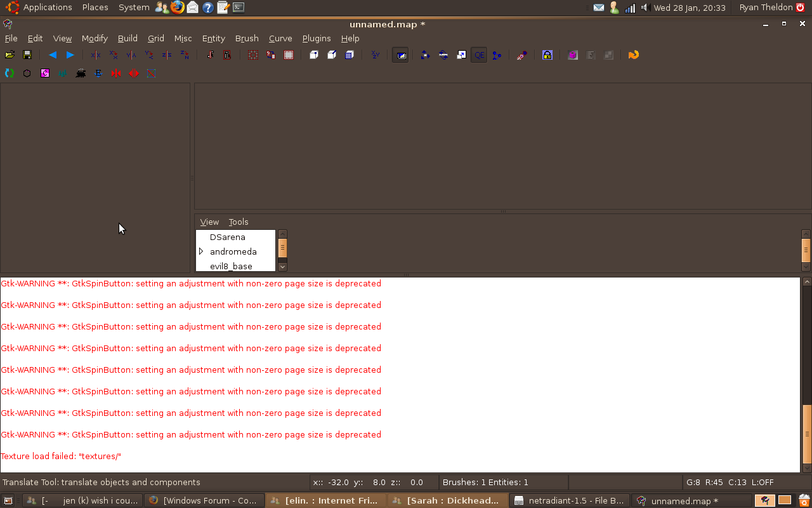Open the Build menu
The width and height of the screenshot is (812, 508).
[x=128, y=39]
